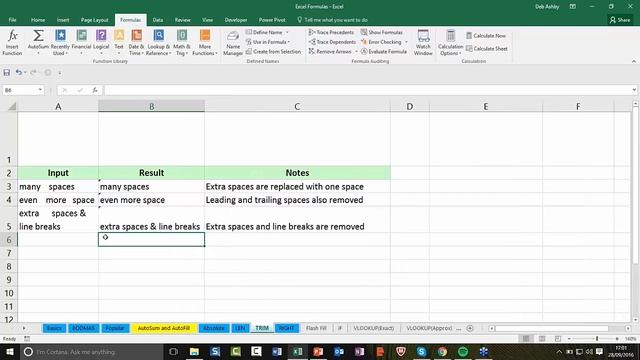Click Tell me what you want to do
This screenshot has width=640, height=360.
point(333,20)
